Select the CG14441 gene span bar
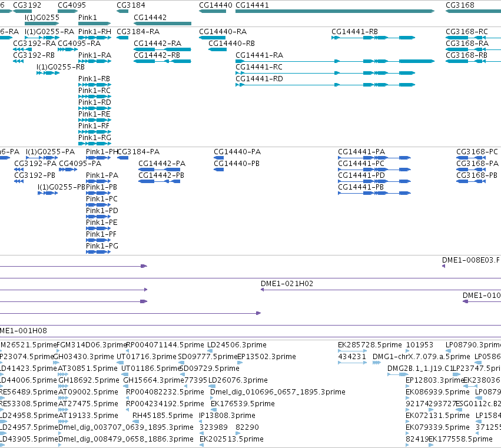This screenshot has width=501, height=448. click(x=335, y=11)
